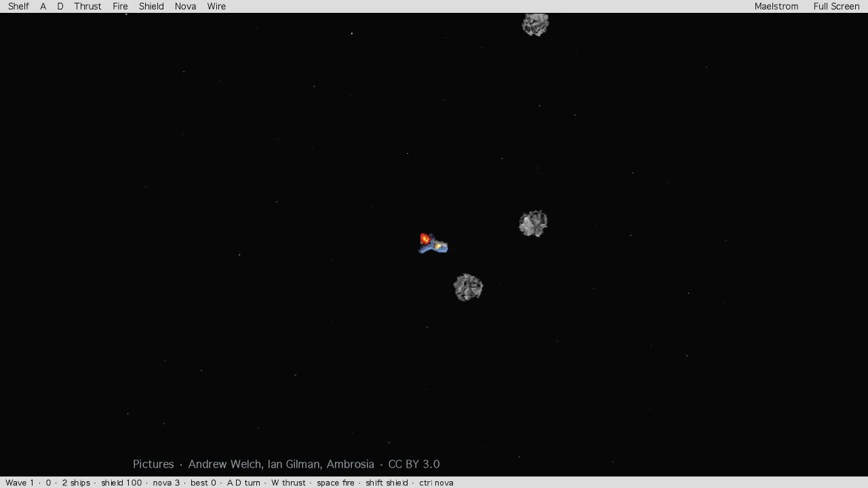Click the nova 3 status entry

coord(166,483)
